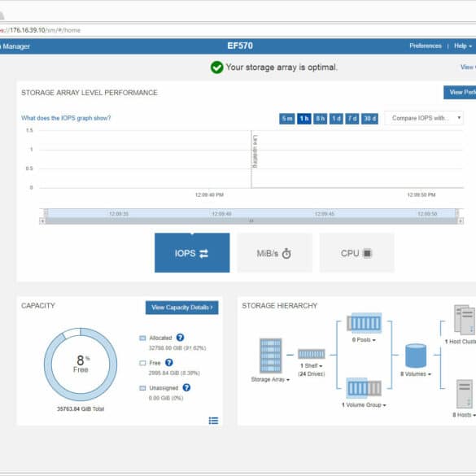The width and height of the screenshot is (476, 476).
Task: Expand the 1 Shelf dropdown
Action: pyautogui.click(x=312, y=365)
